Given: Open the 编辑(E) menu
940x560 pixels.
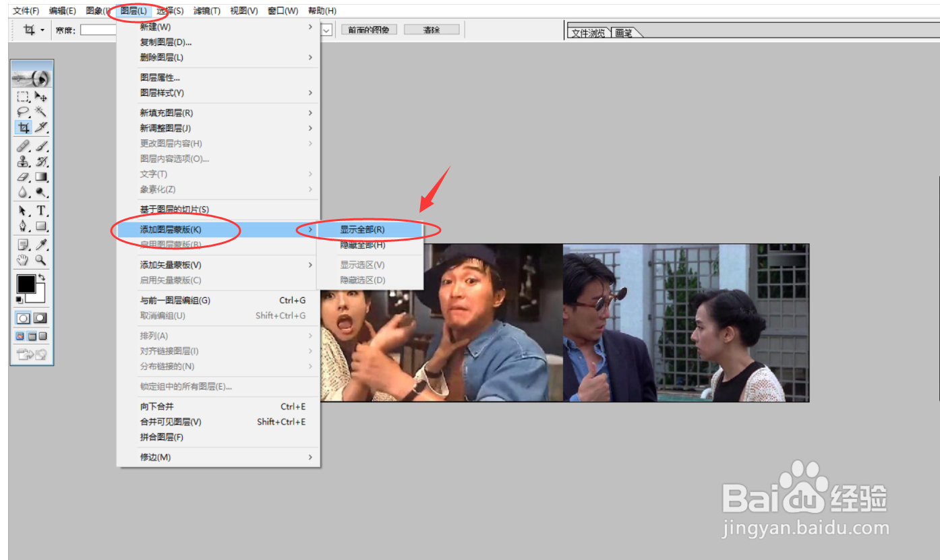Looking at the screenshot, I should point(63,11).
